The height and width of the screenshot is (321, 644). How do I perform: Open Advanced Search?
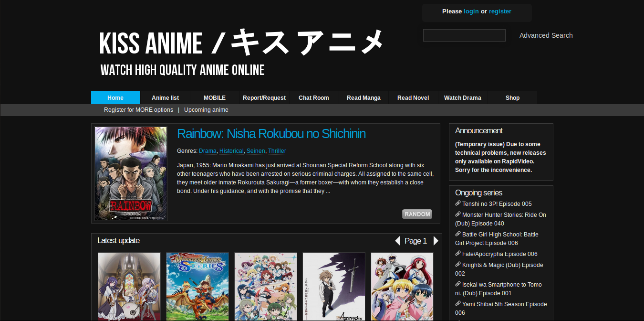coord(546,35)
